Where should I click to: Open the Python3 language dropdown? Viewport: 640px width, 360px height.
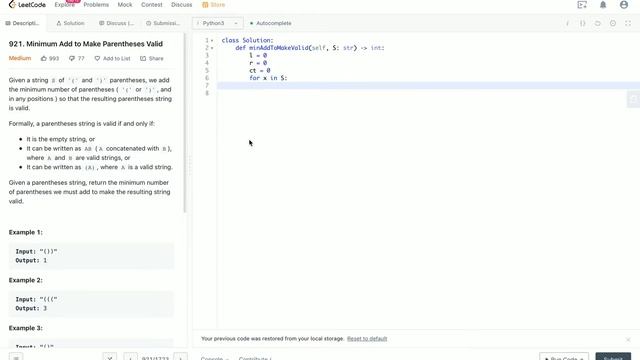(218, 23)
